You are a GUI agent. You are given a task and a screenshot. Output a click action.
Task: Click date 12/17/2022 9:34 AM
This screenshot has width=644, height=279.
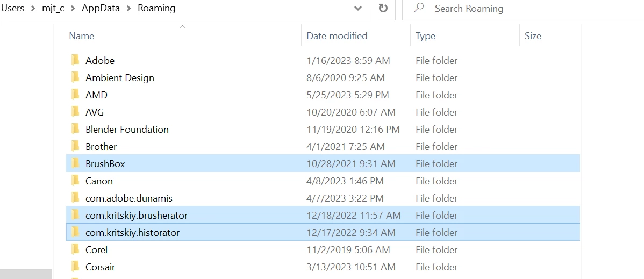click(351, 233)
